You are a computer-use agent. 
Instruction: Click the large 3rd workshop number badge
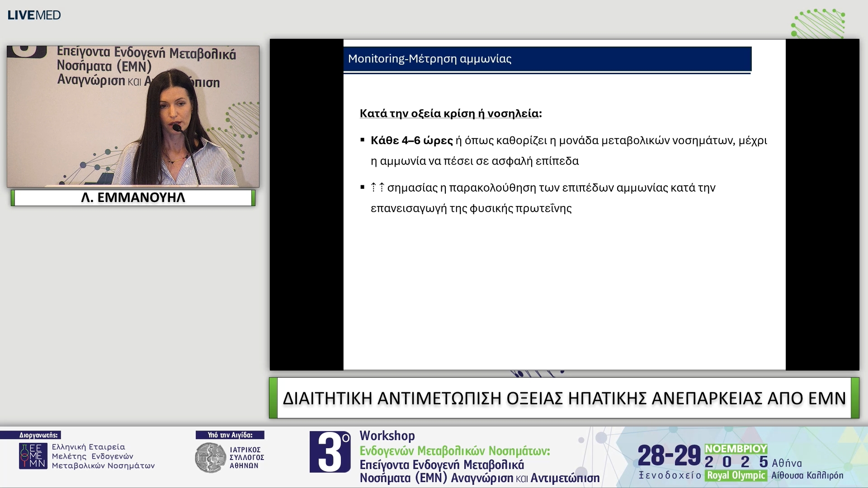tap(330, 452)
